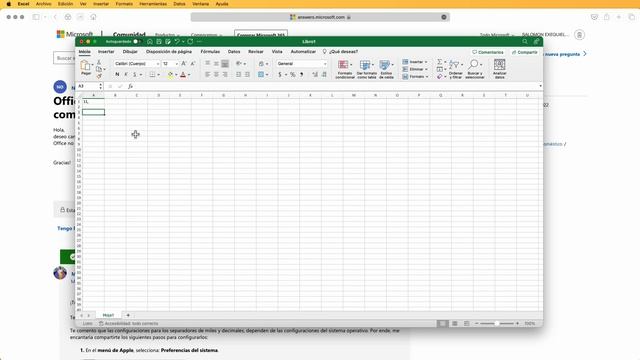Click Dar formato como tabla icon
Screen dimensions: 640x360
(365, 65)
